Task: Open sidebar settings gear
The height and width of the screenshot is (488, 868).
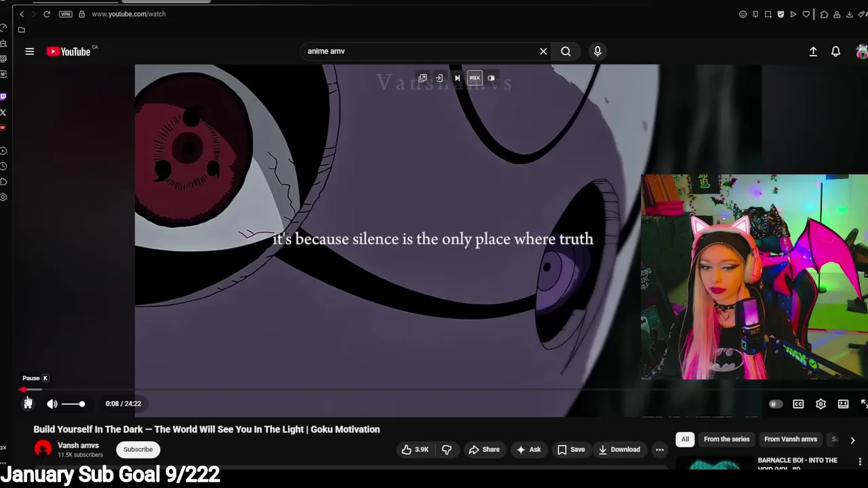Action: click(x=3, y=197)
